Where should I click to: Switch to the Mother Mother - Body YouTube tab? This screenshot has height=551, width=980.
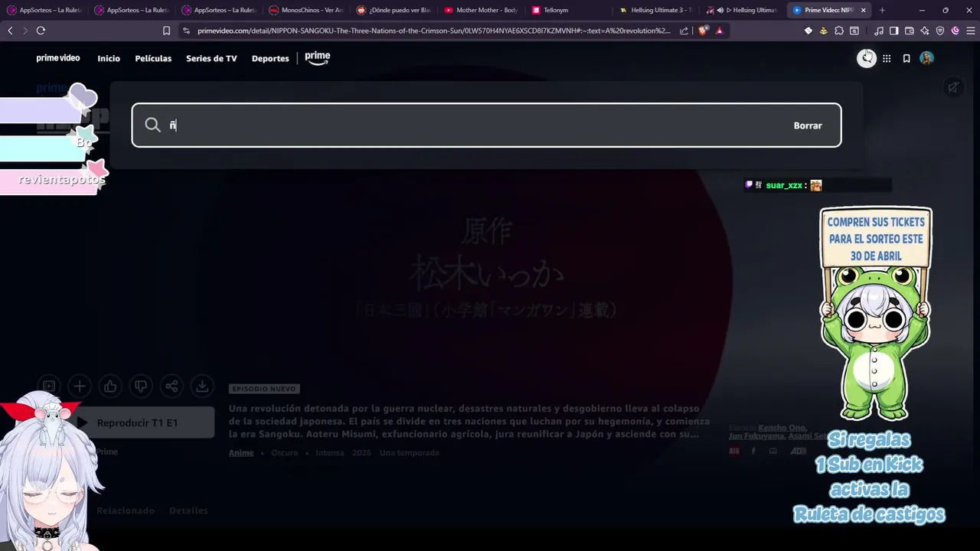tap(481, 10)
